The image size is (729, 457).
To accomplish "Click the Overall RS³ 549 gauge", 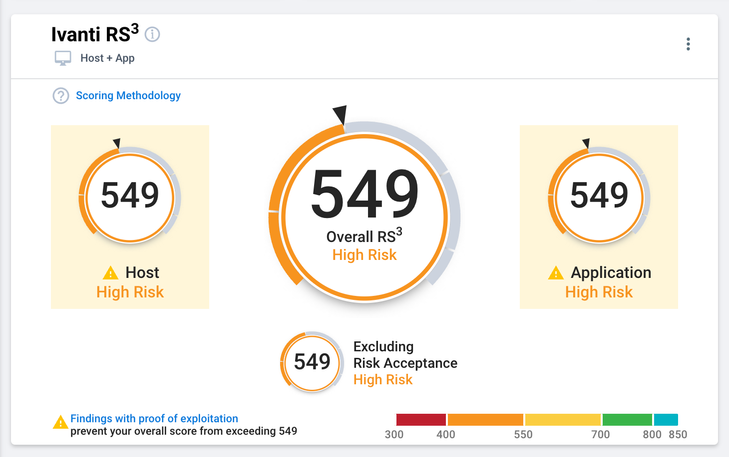I will (364, 213).
